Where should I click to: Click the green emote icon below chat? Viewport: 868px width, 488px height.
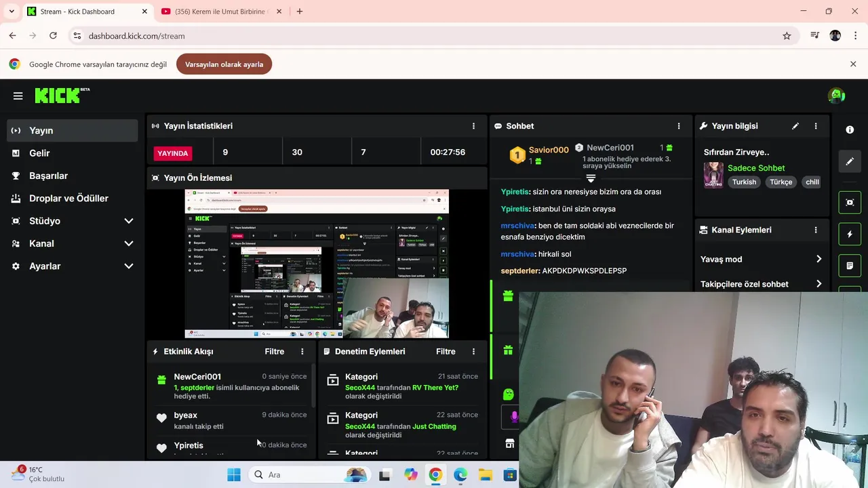point(509,394)
